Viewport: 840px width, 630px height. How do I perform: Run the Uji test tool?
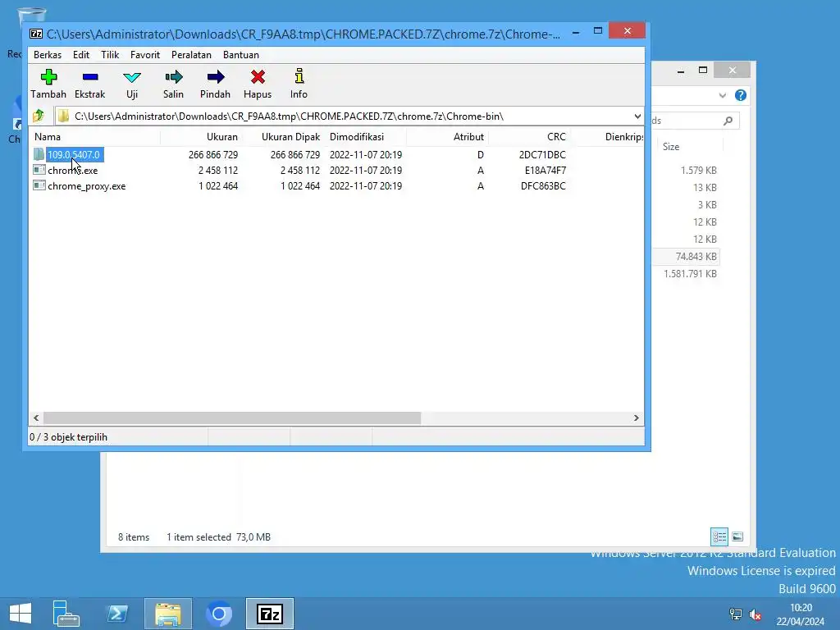[132, 77]
